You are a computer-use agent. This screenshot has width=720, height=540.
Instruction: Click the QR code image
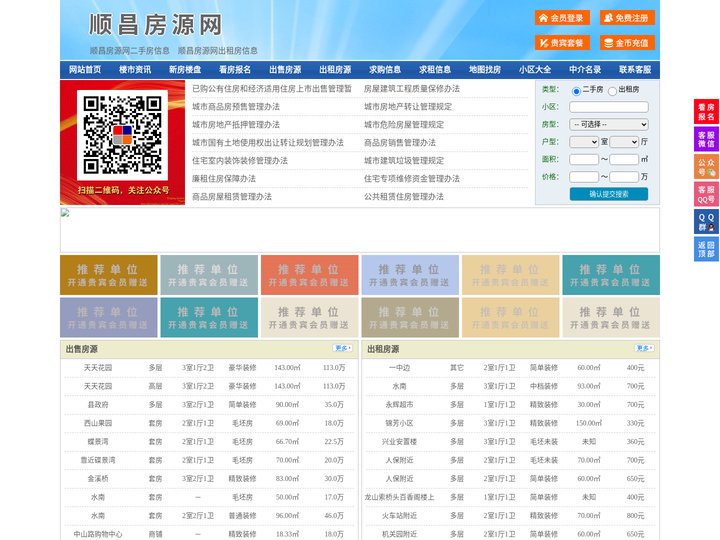click(x=122, y=135)
